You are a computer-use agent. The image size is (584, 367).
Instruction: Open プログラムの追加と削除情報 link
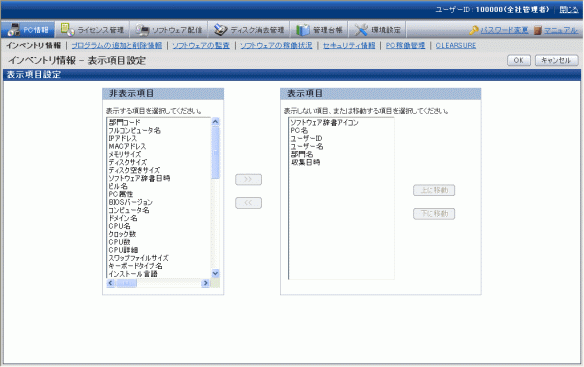tap(117, 45)
